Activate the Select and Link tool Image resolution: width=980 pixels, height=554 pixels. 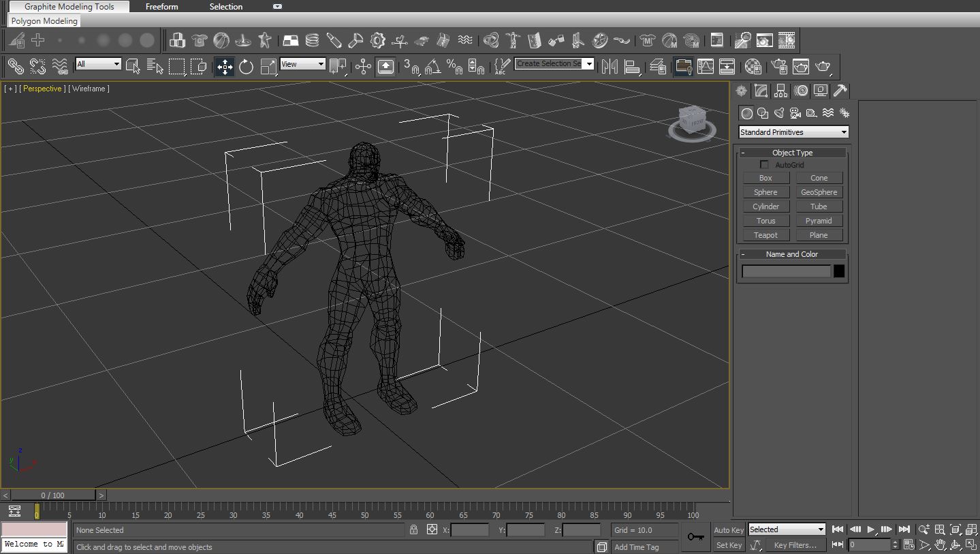(16, 66)
